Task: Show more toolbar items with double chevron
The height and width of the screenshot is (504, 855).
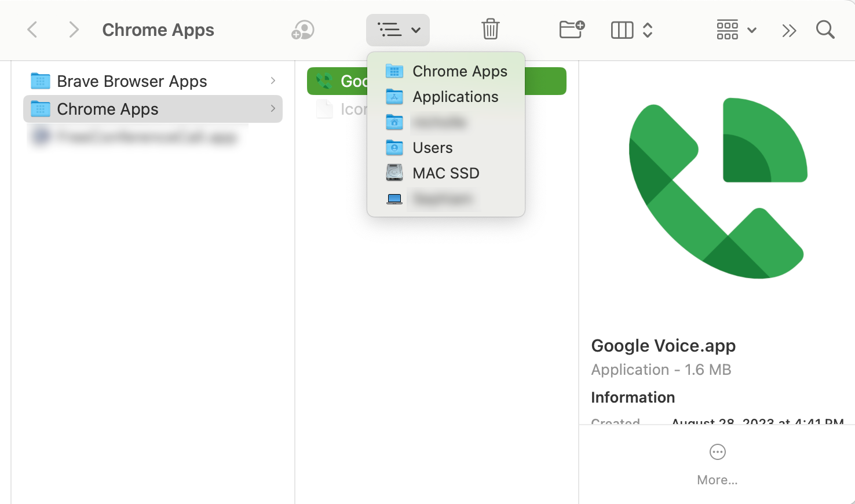Action: (789, 30)
